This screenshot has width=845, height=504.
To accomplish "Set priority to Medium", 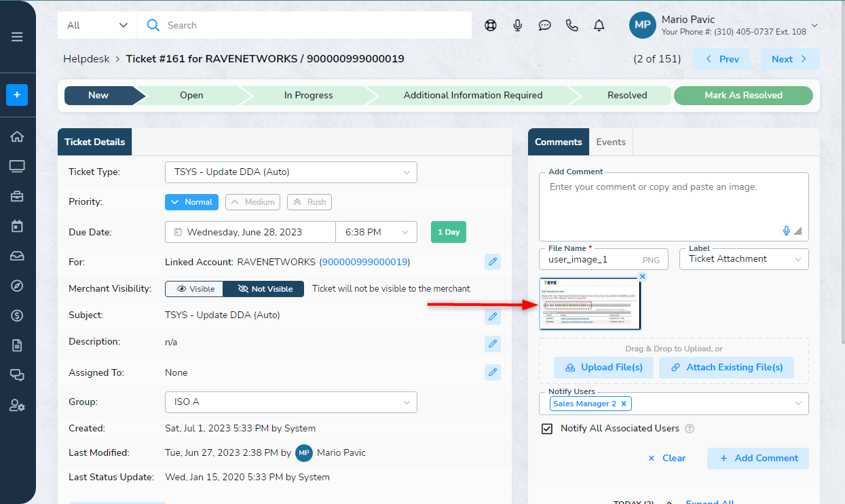I will click(x=252, y=202).
